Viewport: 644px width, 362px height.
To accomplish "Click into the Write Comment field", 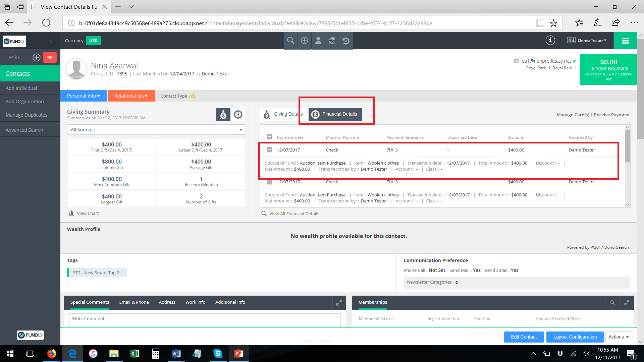I will point(205,320).
